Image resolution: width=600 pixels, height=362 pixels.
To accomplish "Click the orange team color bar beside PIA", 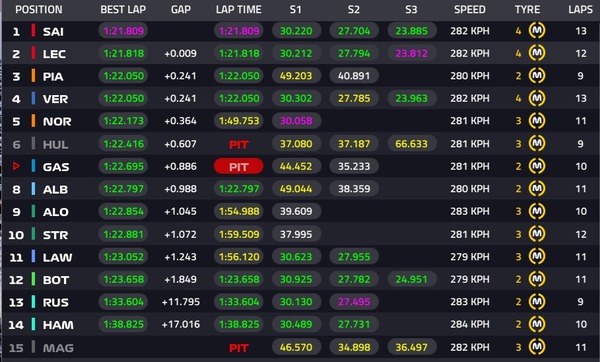I will pyautogui.click(x=33, y=76).
